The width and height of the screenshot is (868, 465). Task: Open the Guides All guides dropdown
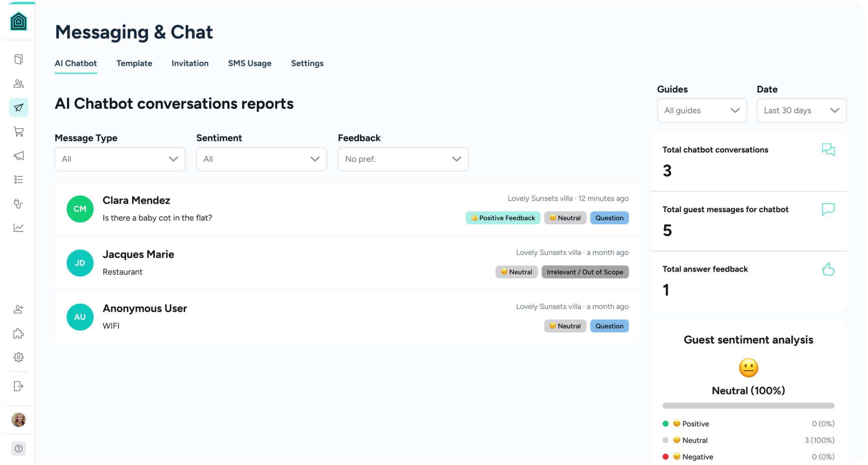[702, 111]
